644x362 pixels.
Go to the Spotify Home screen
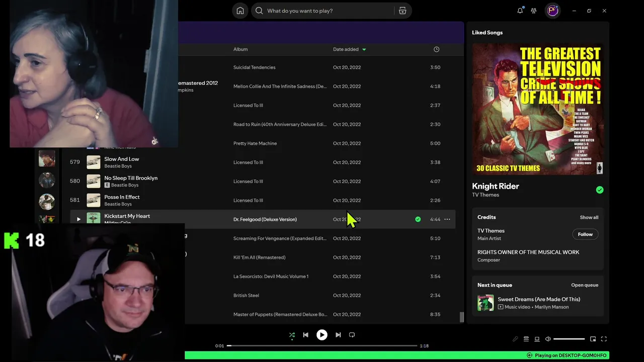[x=240, y=11]
